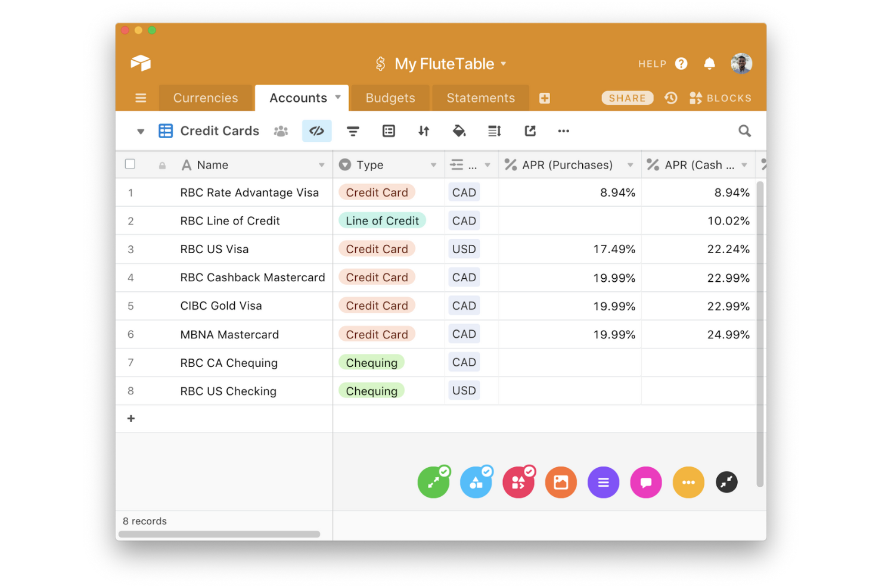Click the vertical scrollbar of the grid
The width and height of the screenshot is (882, 588).
click(x=760, y=334)
